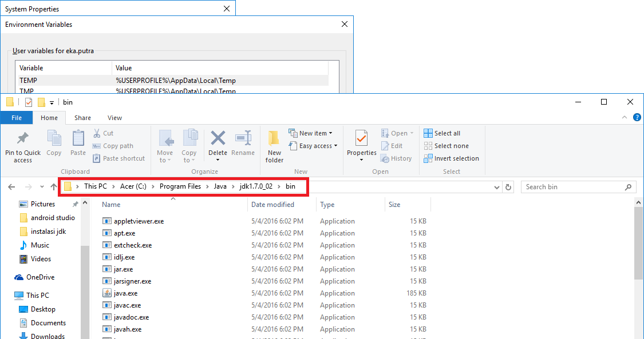This screenshot has height=339, width=644.
Task: Open OneDrive in the navigation pane
Action: (40, 277)
